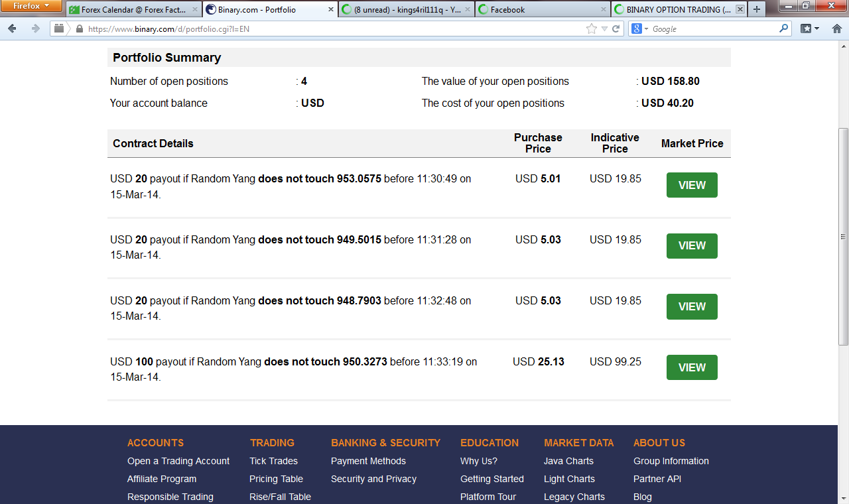Viewport: 849px width, 504px height.
Task: Close the Facebook tab
Action: (x=603, y=10)
